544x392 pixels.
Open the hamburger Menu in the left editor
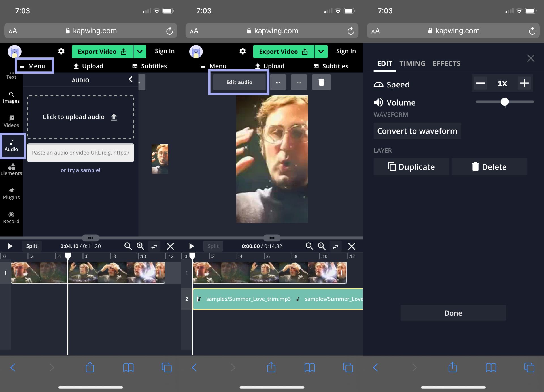(32, 66)
